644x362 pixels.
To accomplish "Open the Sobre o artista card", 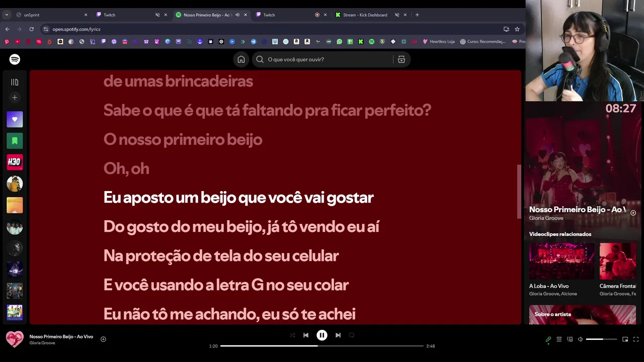I will (x=583, y=315).
